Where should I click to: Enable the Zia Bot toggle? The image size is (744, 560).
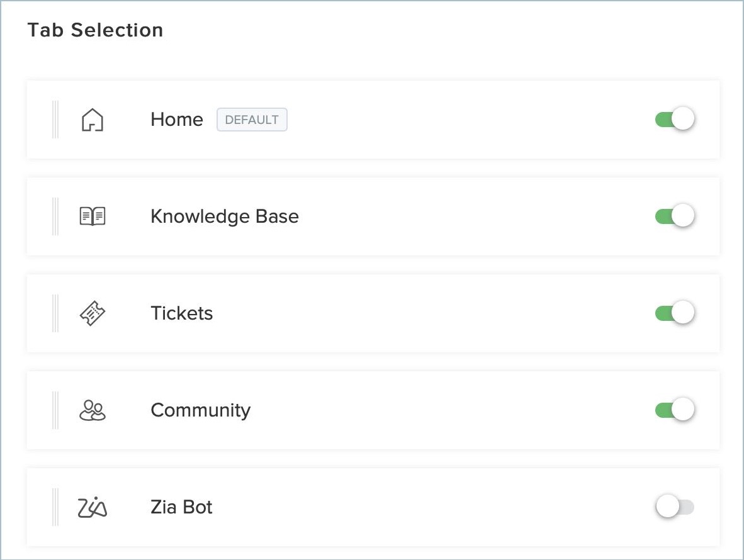click(x=674, y=507)
